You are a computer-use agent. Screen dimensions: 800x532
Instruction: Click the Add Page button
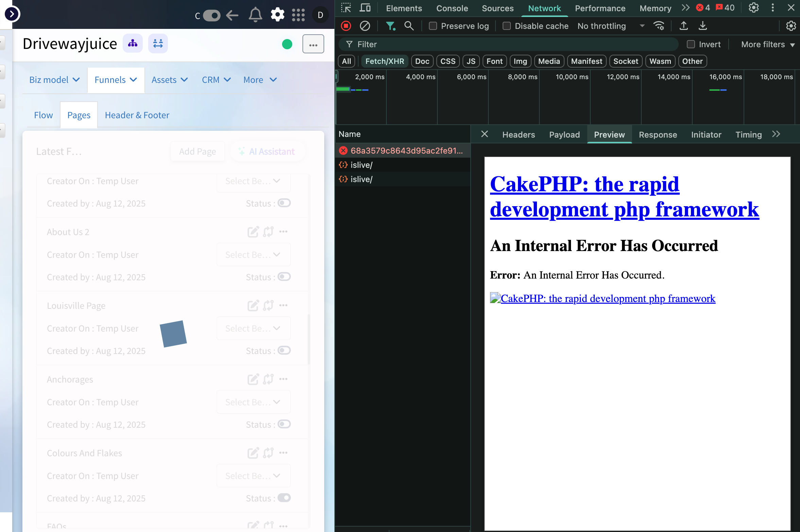[x=197, y=152]
